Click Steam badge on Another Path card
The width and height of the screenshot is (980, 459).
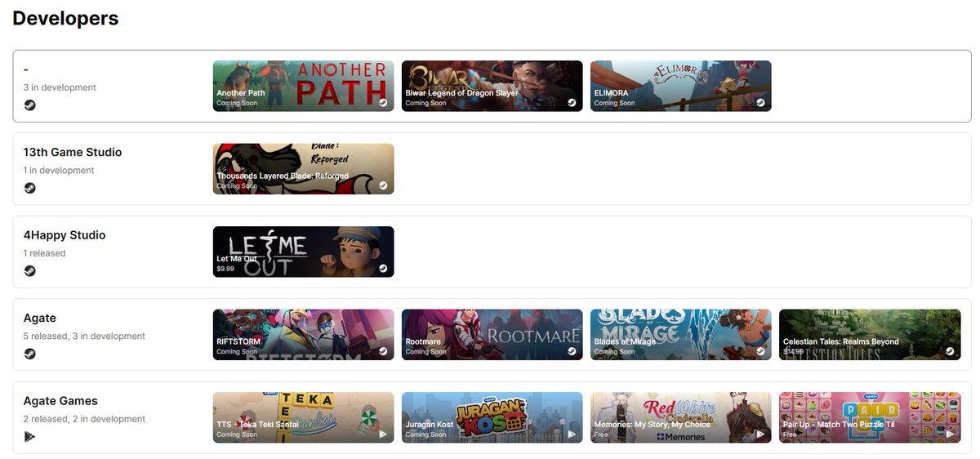coord(383,103)
